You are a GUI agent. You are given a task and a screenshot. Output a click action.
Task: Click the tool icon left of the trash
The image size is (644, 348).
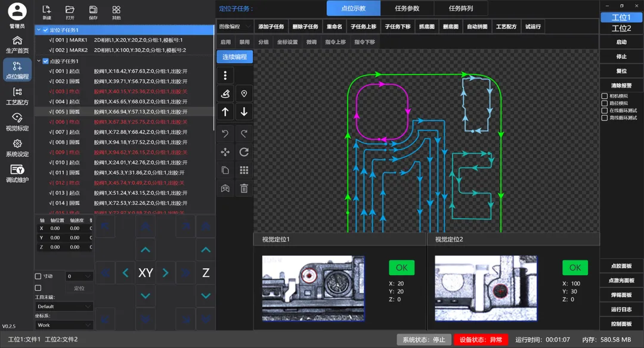click(225, 188)
